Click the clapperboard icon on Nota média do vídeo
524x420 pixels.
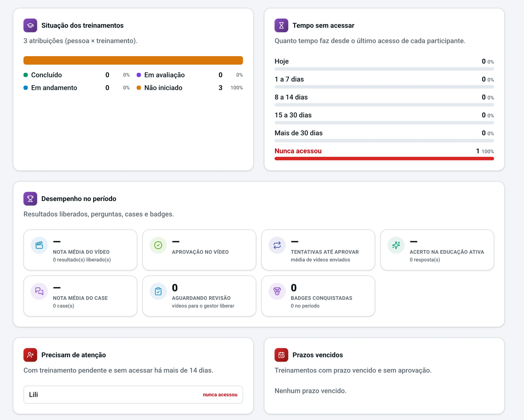tap(39, 245)
